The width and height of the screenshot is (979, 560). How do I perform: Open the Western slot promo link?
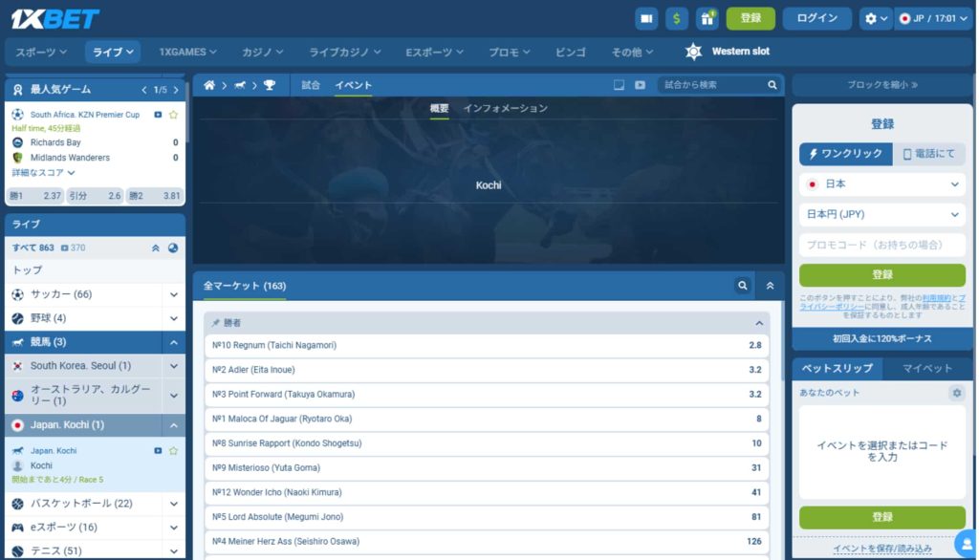click(728, 52)
